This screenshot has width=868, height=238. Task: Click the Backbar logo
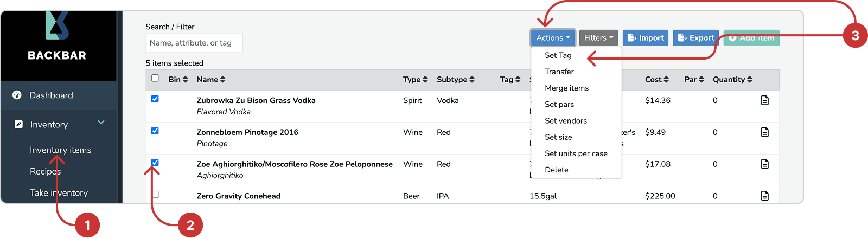pyautogui.click(x=57, y=35)
